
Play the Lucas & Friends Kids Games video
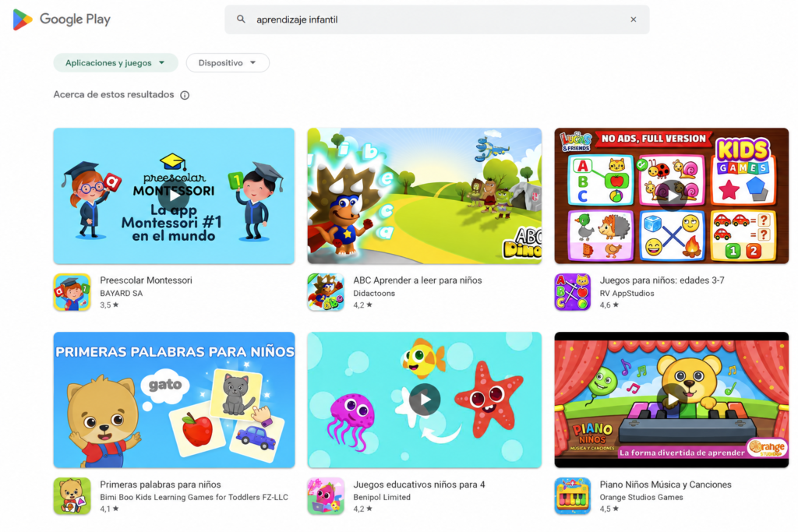(x=671, y=196)
